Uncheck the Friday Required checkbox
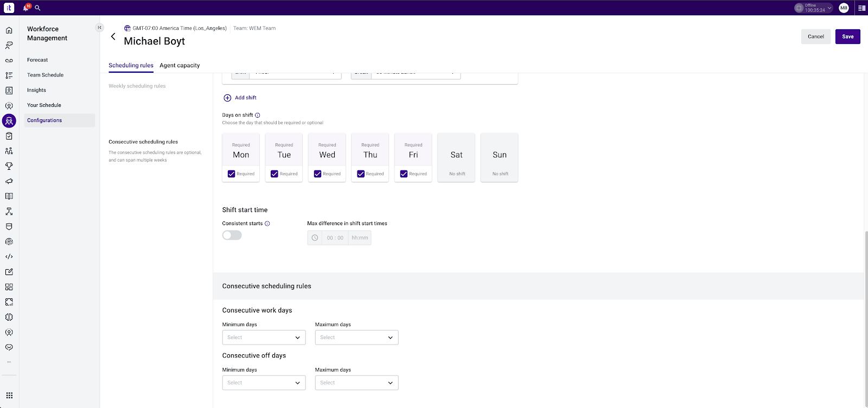 [x=404, y=174]
